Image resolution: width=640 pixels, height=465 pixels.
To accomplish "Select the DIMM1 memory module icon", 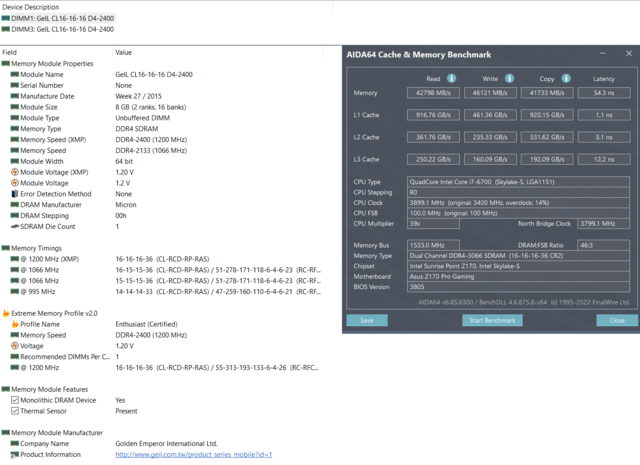I will (x=5, y=18).
